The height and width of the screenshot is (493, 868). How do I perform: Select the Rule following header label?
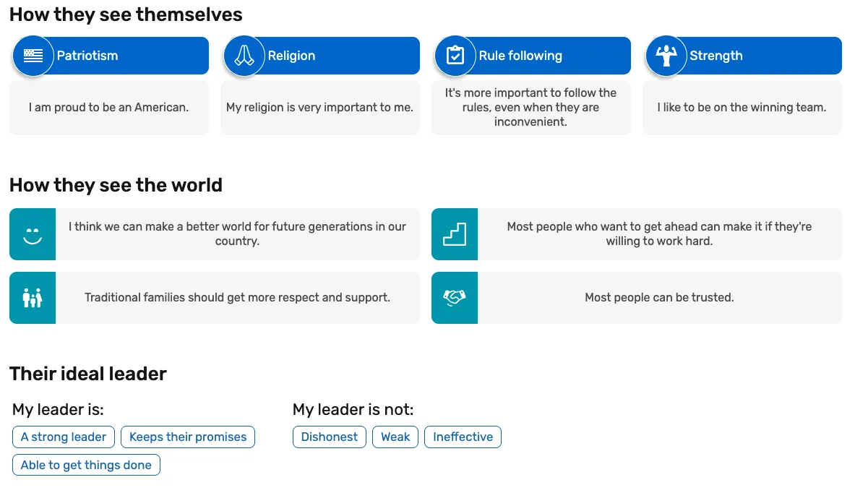(x=520, y=56)
